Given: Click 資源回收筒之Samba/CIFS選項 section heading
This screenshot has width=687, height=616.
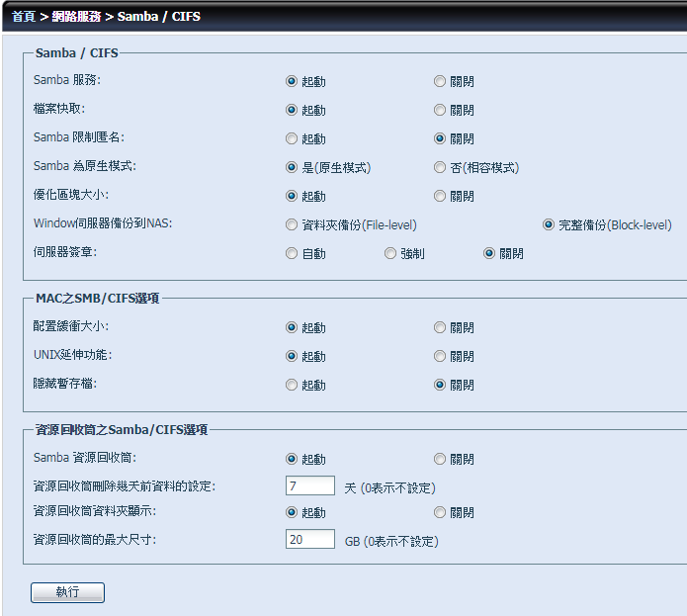Looking at the screenshot, I should point(122,430).
